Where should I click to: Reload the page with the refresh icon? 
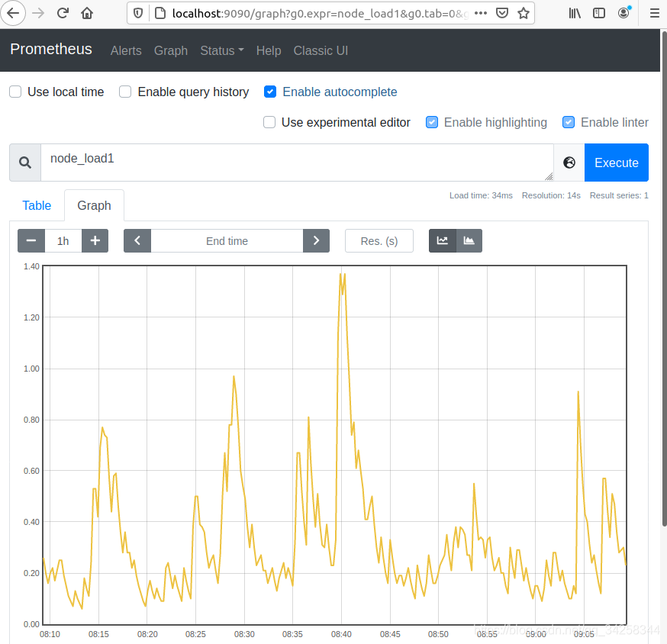[63, 13]
